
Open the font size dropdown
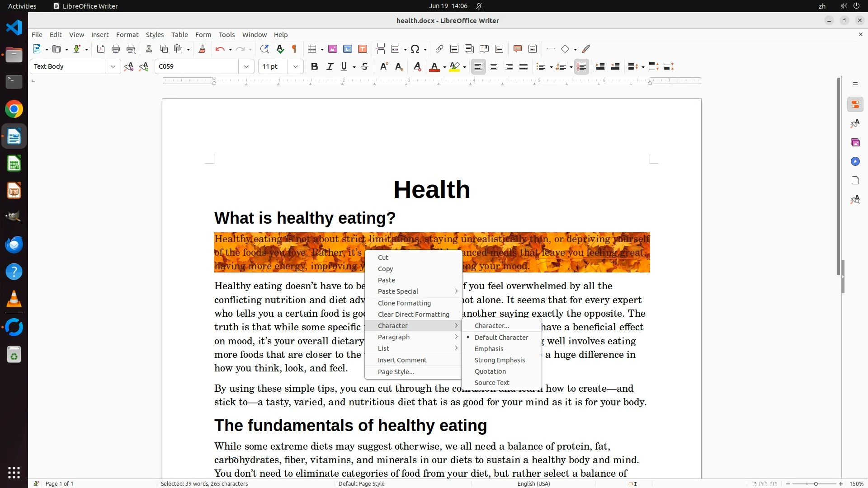pos(296,66)
